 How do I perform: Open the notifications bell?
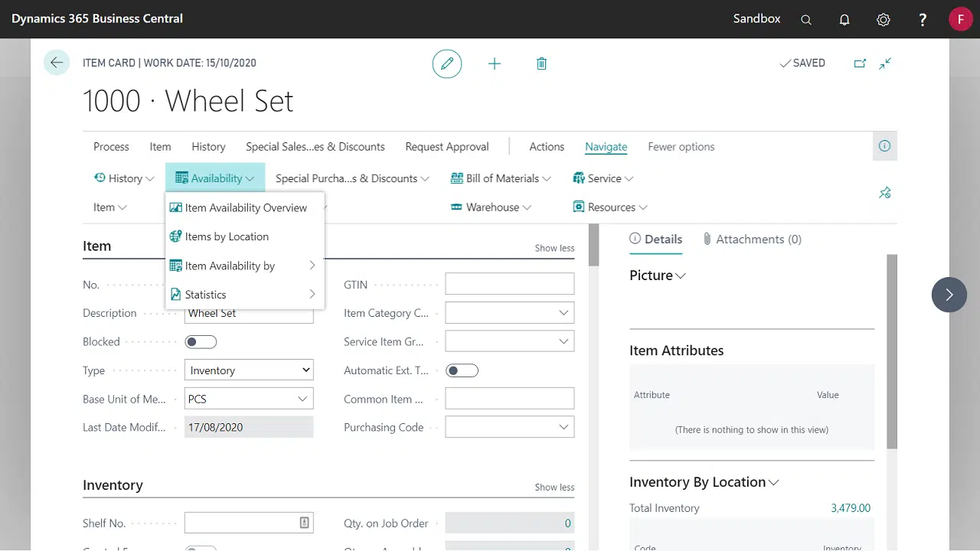844,20
